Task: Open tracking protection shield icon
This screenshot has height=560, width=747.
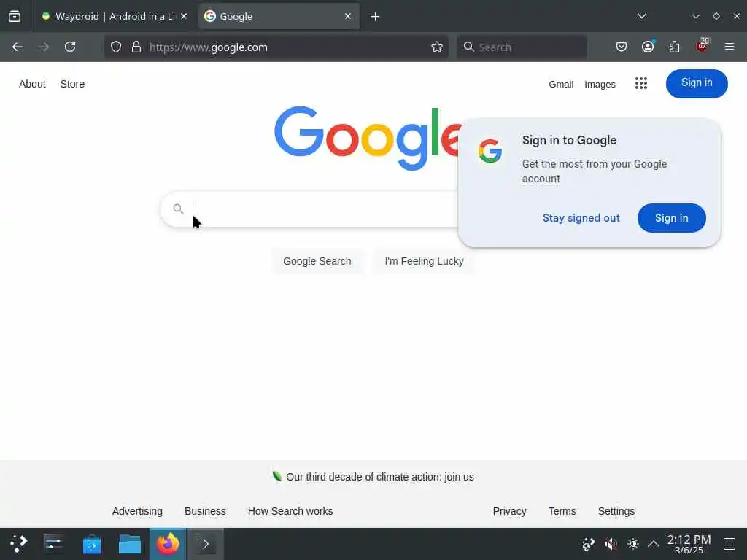Action: (116, 47)
